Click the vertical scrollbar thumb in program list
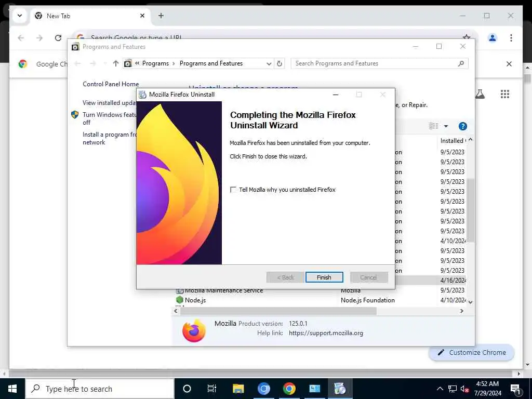 click(x=471, y=210)
